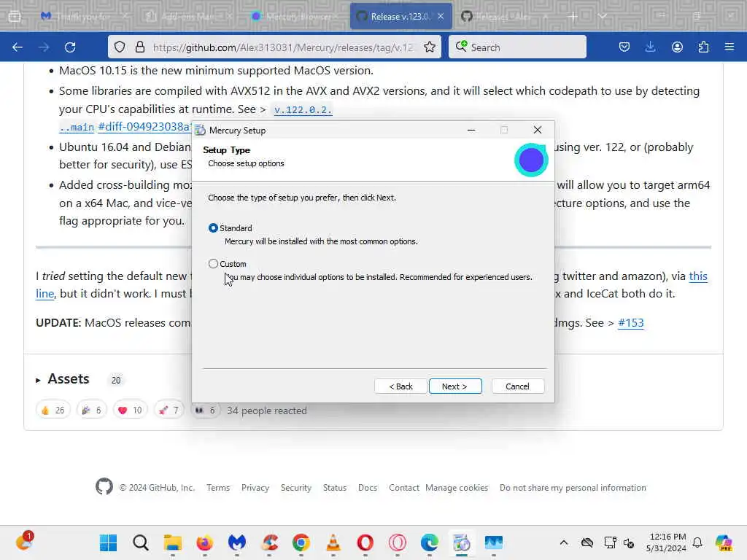Open File Explorer from taskbar
747x560 pixels.
coord(172,542)
